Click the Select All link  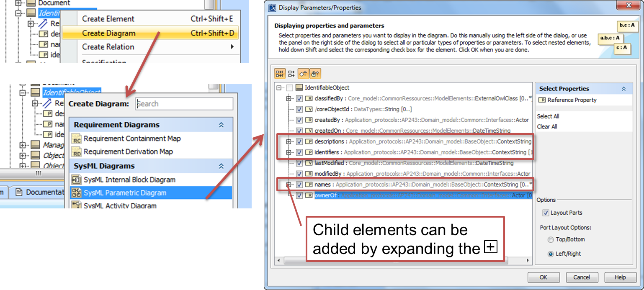[x=548, y=116]
